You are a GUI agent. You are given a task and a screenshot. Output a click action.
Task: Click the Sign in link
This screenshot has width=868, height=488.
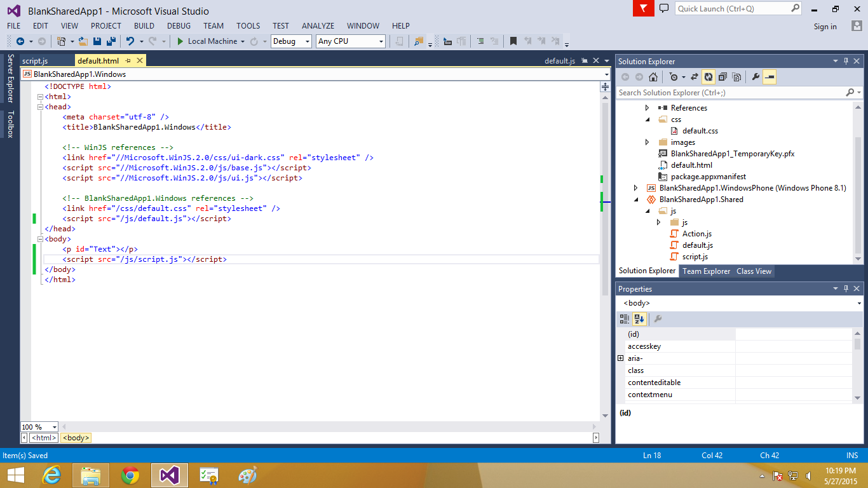(825, 26)
